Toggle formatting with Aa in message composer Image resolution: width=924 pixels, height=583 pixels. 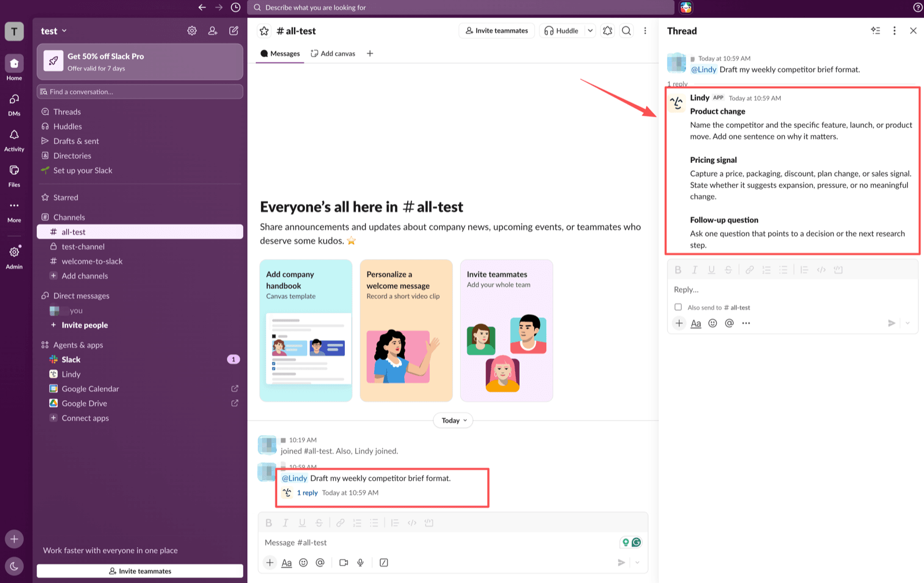click(x=286, y=563)
